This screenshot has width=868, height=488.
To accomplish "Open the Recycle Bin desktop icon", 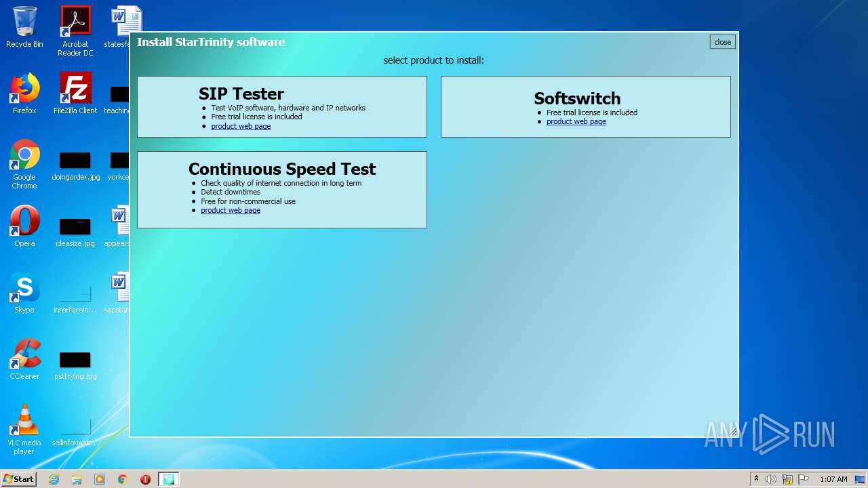I will tap(24, 27).
